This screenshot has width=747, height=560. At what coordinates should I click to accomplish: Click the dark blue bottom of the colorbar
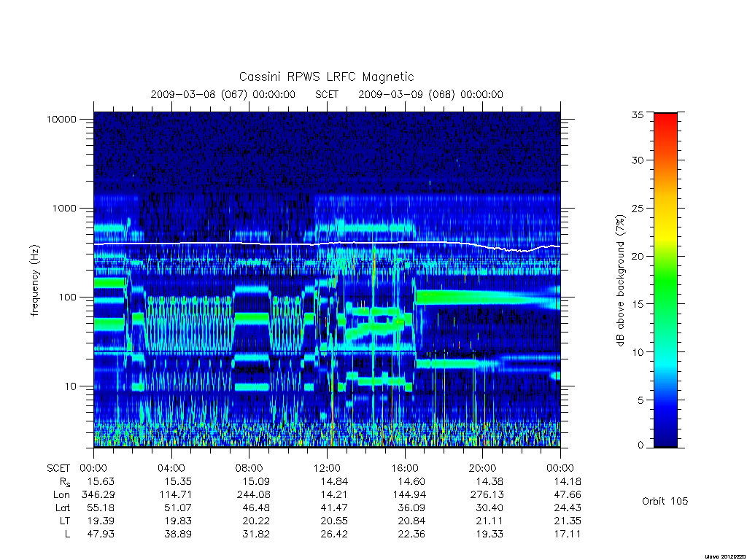pos(665,436)
